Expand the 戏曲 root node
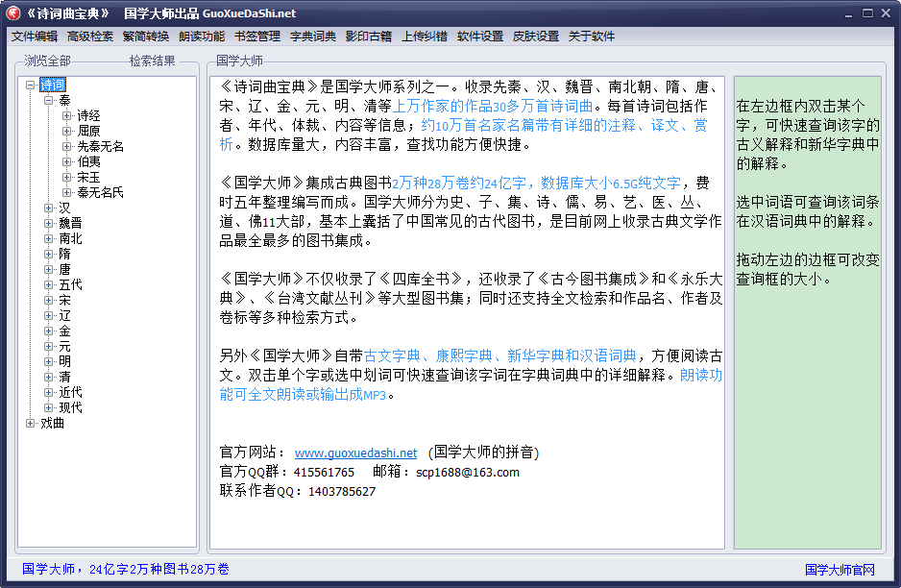This screenshot has height=588, width=901. [31, 423]
